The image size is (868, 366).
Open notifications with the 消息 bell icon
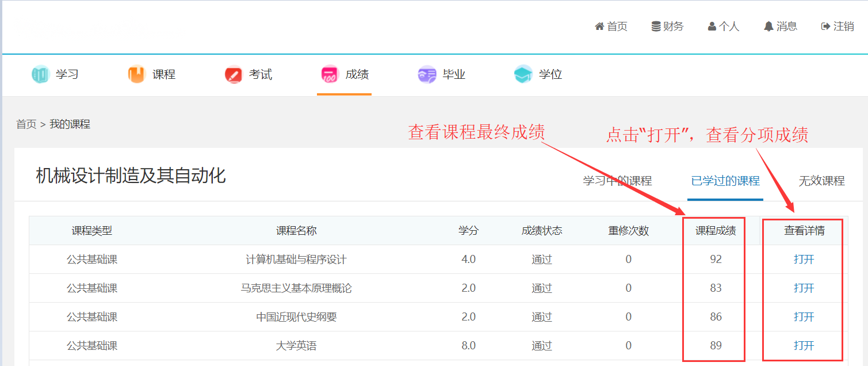(768, 26)
